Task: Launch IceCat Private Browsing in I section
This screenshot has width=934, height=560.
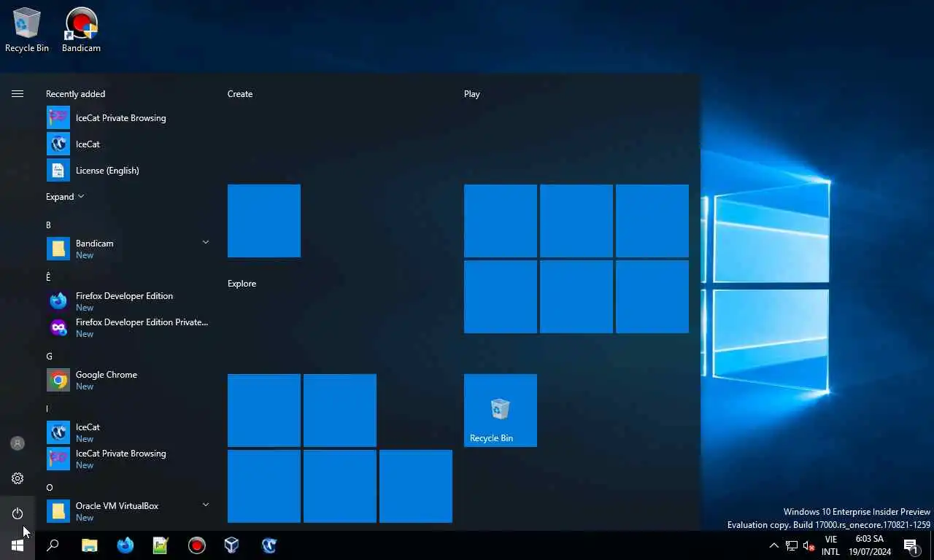Action: click(128, 459)
